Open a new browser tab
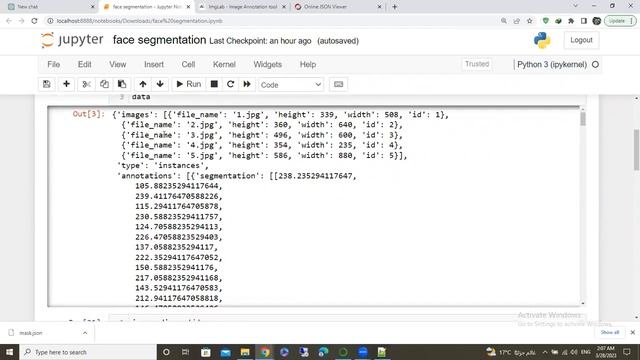The width and height of the screenshot is (640, 360). pos(394,7)
